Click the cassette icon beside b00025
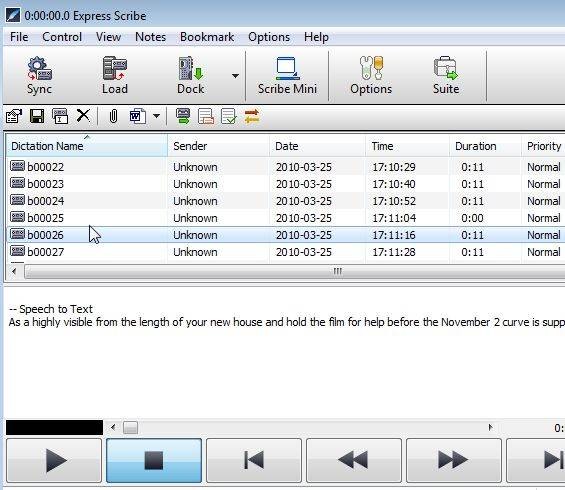The height and width of the screenshot is (490, 565). click(x=17, y=217)
